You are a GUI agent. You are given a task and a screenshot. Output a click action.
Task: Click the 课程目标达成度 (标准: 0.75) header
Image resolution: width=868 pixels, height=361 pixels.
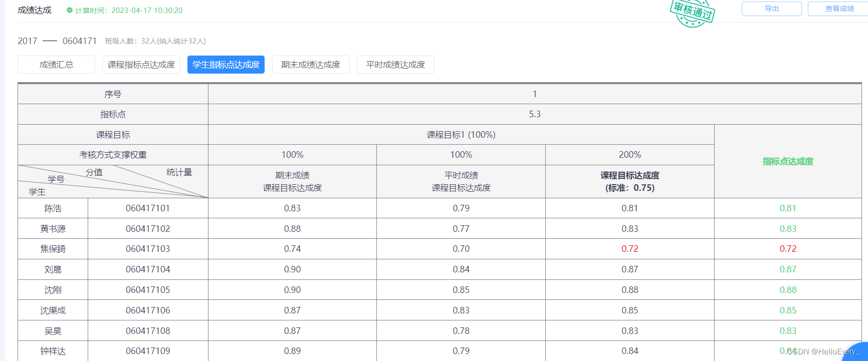click(x=630, y=181)
